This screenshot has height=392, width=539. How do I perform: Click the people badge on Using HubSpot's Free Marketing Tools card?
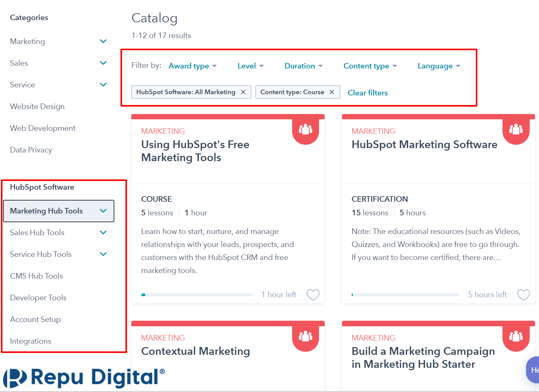[305, 130]
